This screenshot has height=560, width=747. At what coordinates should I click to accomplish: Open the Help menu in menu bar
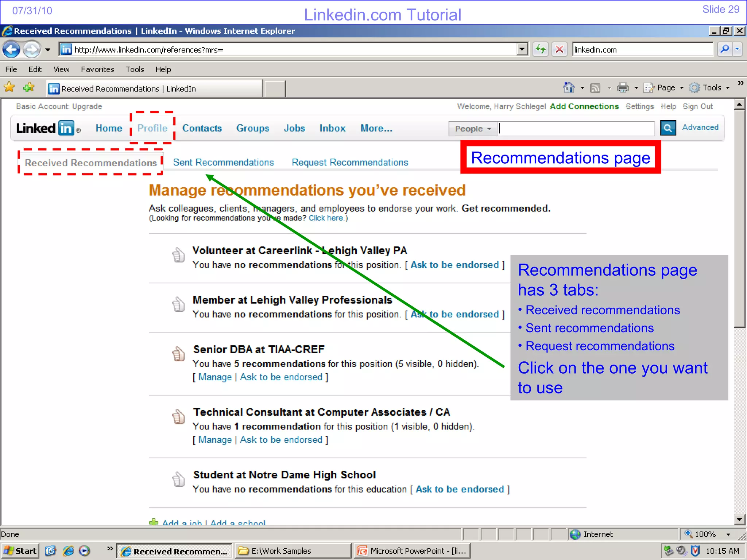[x=163, y=69]
